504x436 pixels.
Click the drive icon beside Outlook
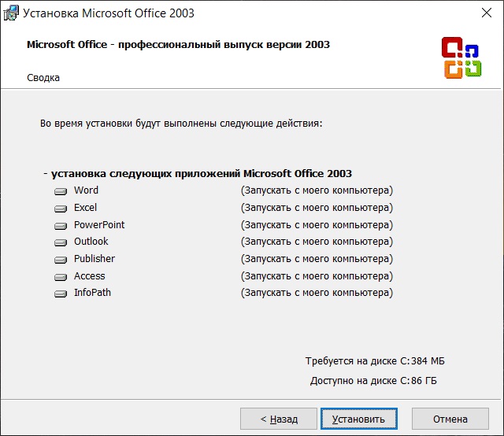coord(61,242)
